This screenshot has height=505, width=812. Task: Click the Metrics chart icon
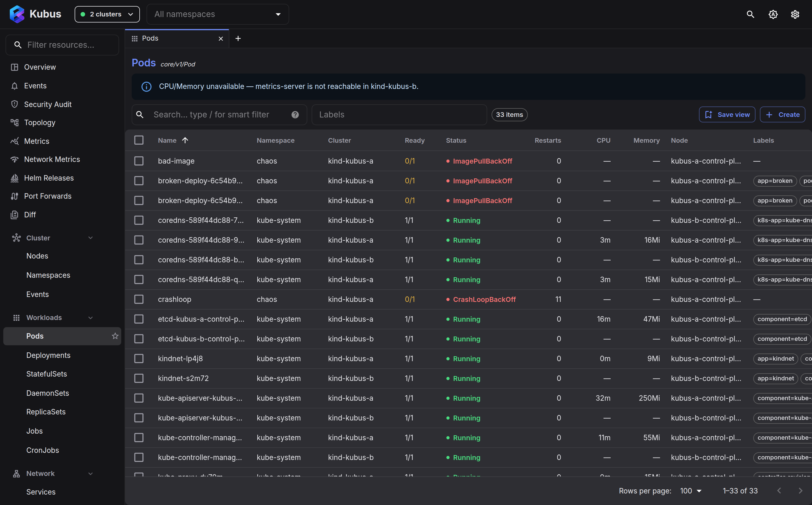click(x=14, y=141)
